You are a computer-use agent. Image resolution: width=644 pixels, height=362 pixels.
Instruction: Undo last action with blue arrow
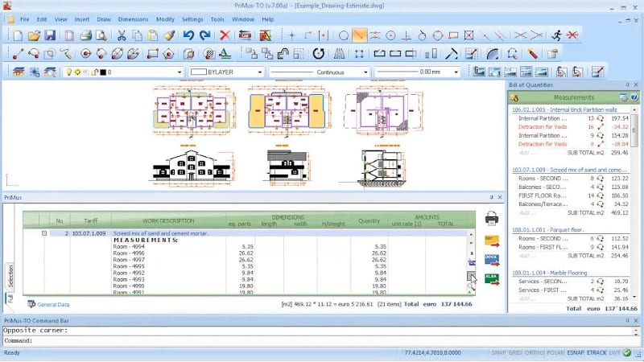click(x=188, y=35)
